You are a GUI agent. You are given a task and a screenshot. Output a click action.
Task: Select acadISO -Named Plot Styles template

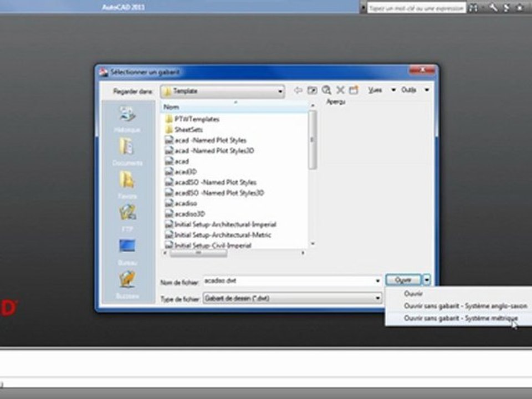click(211, 182)
